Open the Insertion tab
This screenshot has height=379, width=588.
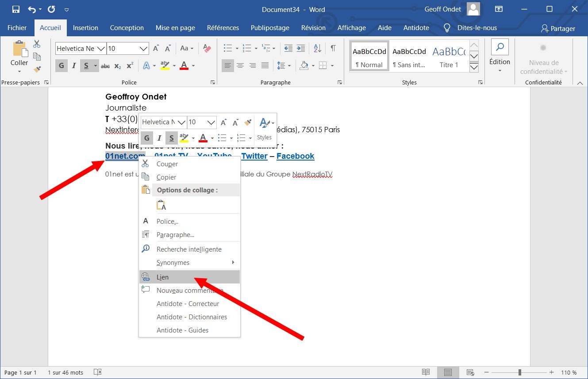pos(85,27)
